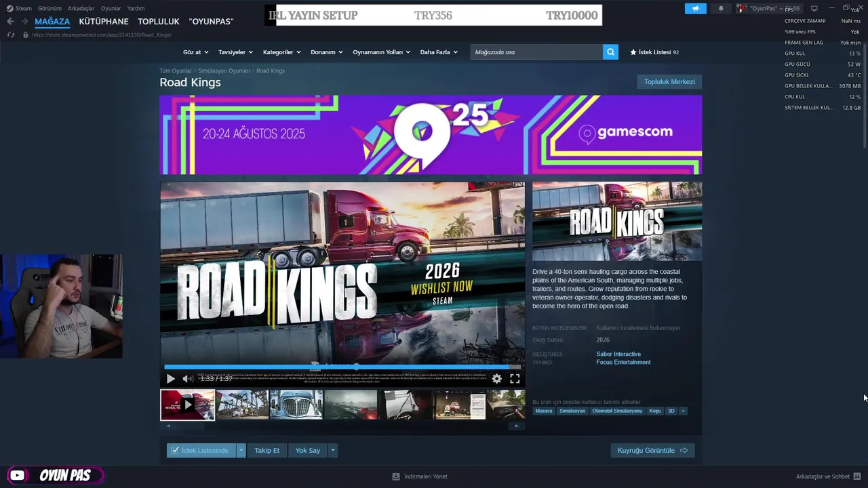
Task: Click the Koşu tag
Action: (x=654, y=411)
